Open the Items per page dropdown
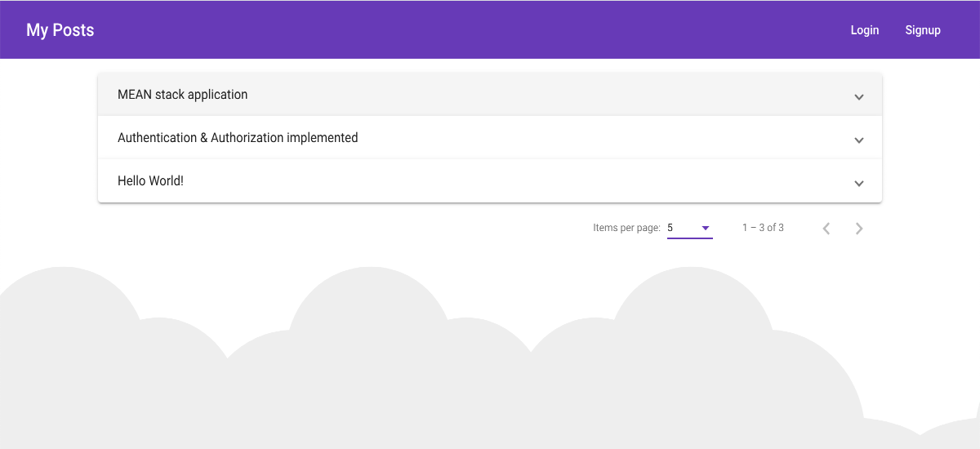This screenshot has width=980, height=449. [690, 228]
